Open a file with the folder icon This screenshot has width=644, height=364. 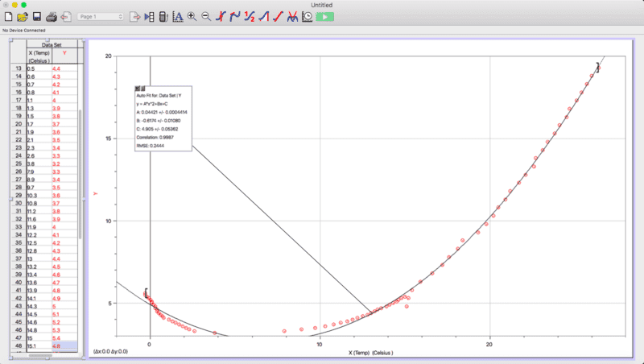tap(23, 16)
